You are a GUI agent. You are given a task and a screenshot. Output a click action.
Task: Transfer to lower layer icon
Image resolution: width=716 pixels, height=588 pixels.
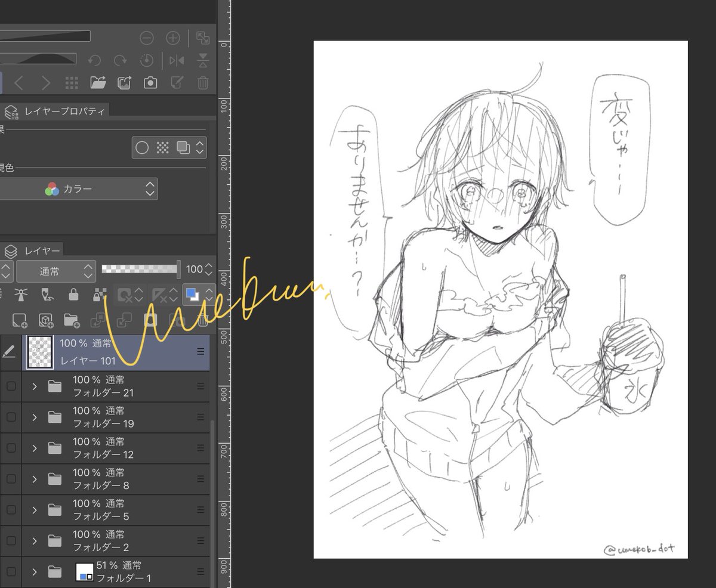click(x=97, y=321)
